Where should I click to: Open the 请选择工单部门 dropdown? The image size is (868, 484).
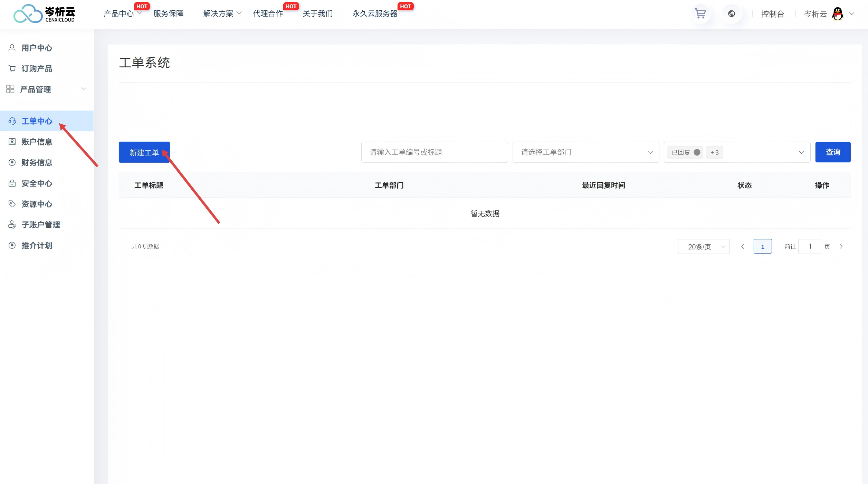(x=585, y=152)
